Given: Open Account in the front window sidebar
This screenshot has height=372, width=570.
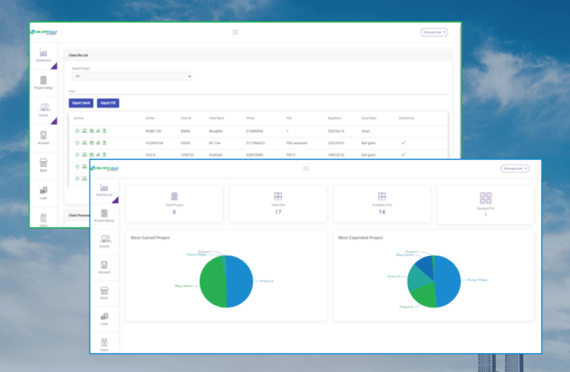Looking at the screenshot, I should [104, 267].
